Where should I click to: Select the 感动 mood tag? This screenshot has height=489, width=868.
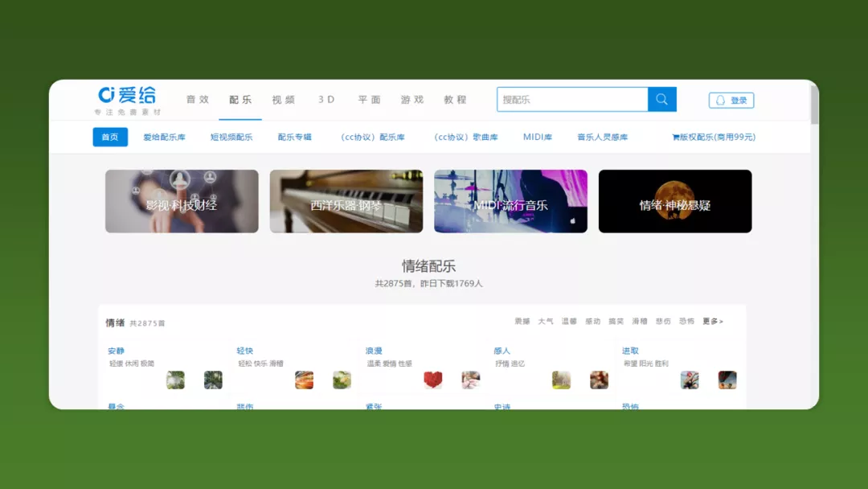[x=593, y=321]
